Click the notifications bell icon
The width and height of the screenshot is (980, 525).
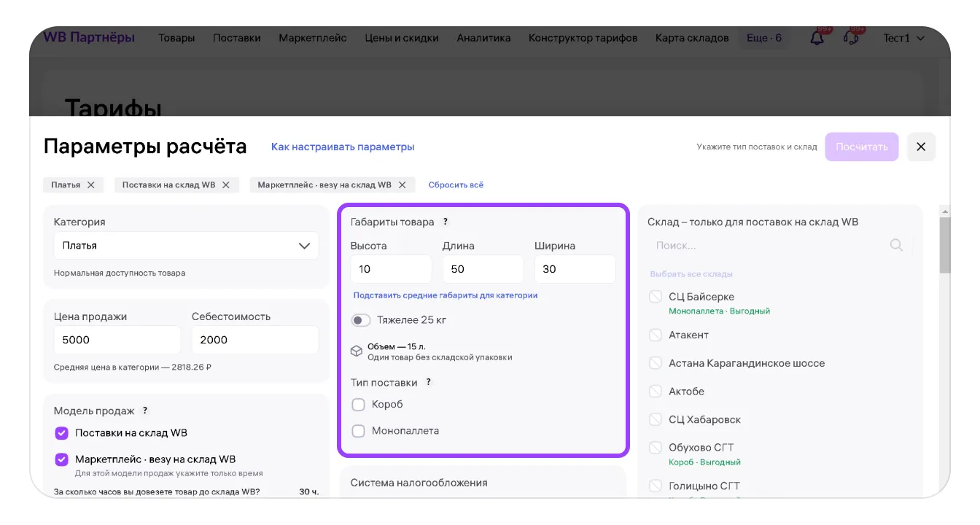click(817, 38)
